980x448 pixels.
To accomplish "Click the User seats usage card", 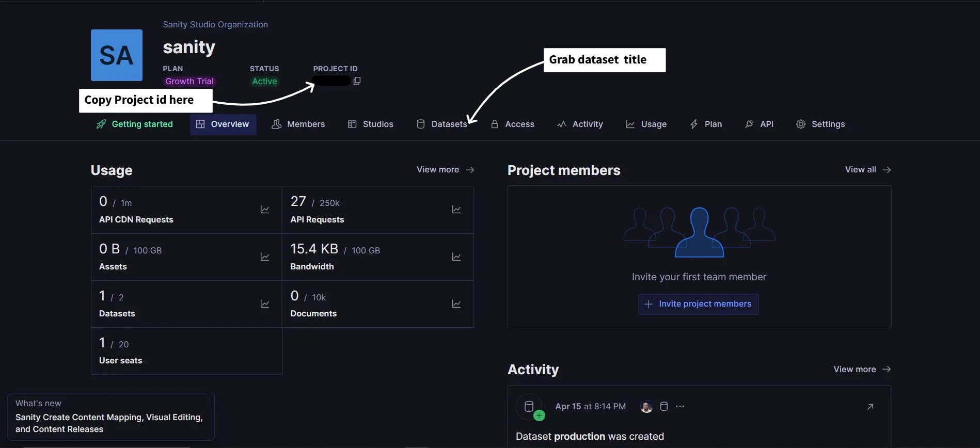I will click(187, 351).
